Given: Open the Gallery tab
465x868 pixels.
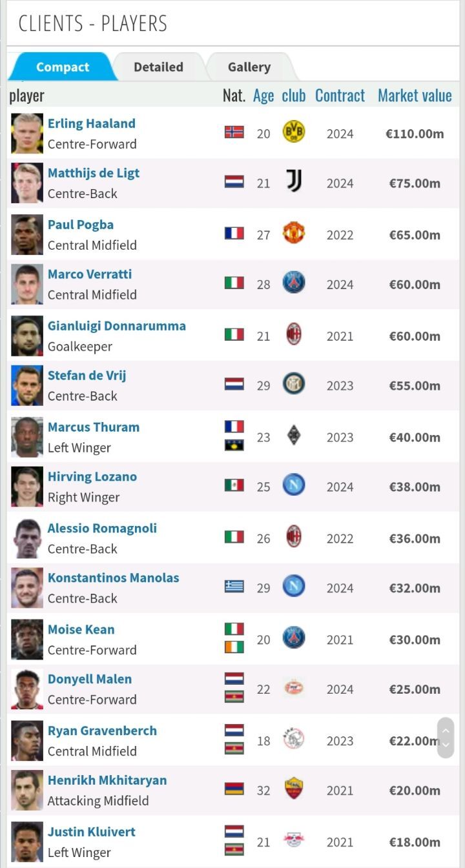Looking at the screenshot, I should point(249,67).
